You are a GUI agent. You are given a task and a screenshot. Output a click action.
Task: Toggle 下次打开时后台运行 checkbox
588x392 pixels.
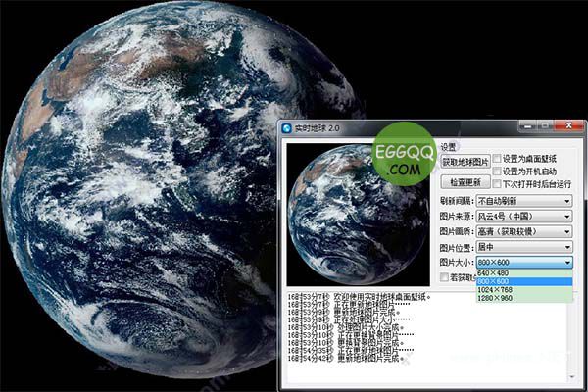click(497, 184)
